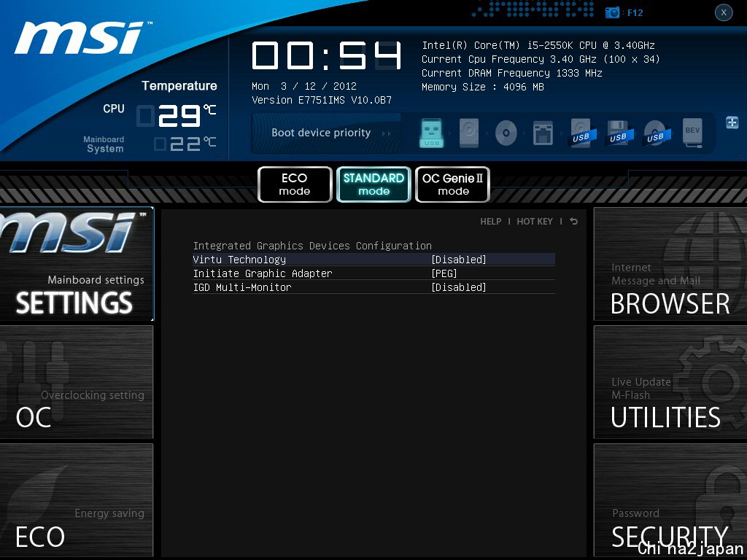Click the Boot device priority label
This screenshot has height=560, width=747.
(x=321, y=133)
